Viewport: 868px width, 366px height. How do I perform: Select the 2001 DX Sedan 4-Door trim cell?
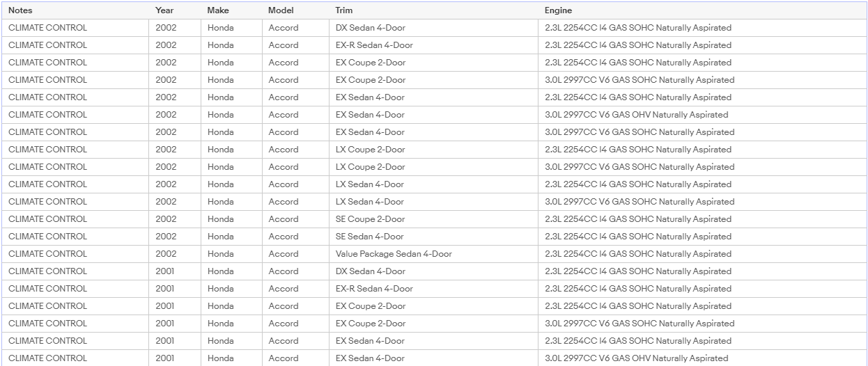tap(433, 271)
